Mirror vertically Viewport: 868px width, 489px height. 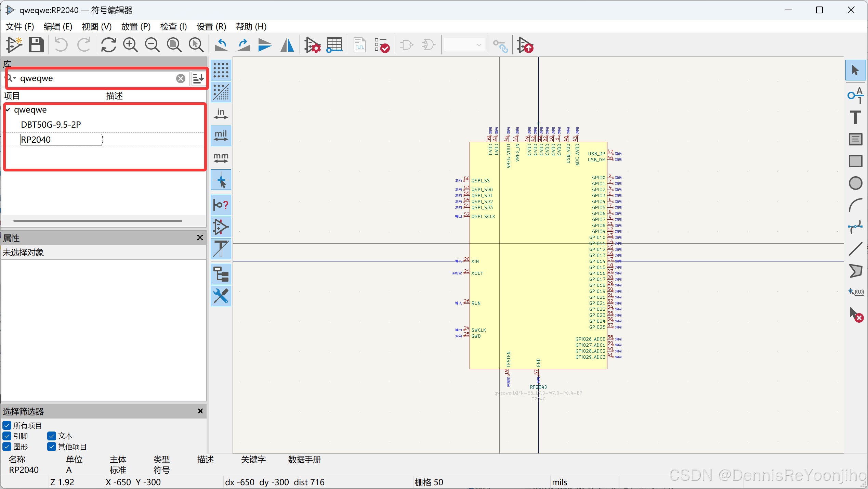tap(265, 45)
